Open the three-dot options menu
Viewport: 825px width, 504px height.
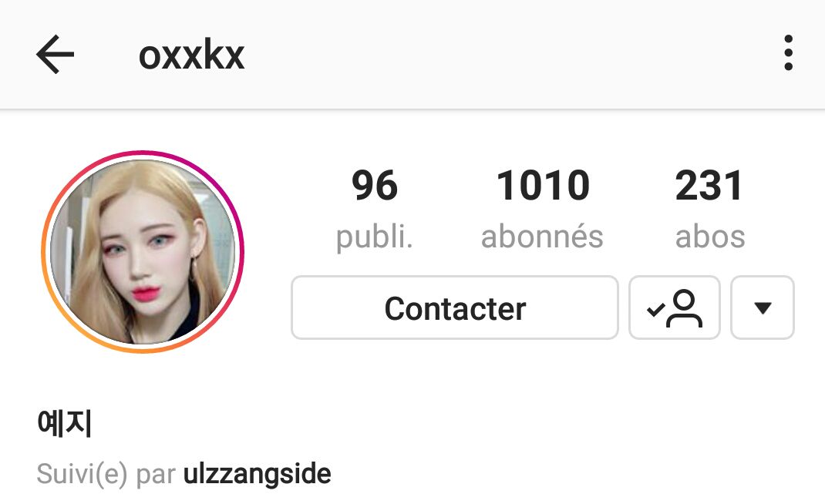click(788, 52)
